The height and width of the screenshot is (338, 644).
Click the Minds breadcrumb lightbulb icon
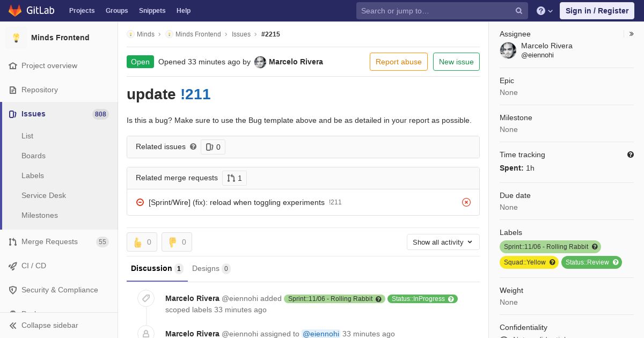click(130, 34)
